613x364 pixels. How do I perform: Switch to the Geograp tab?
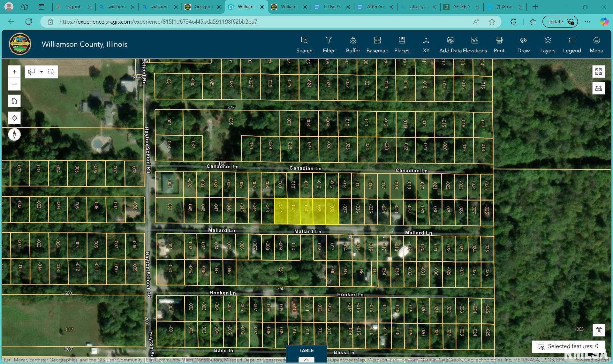click(x=203, y=7)
